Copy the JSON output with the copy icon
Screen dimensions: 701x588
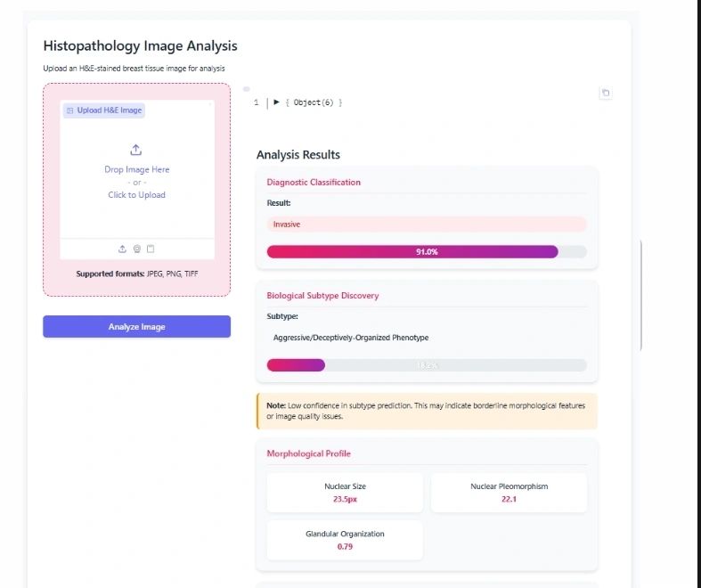click(606, 93)
